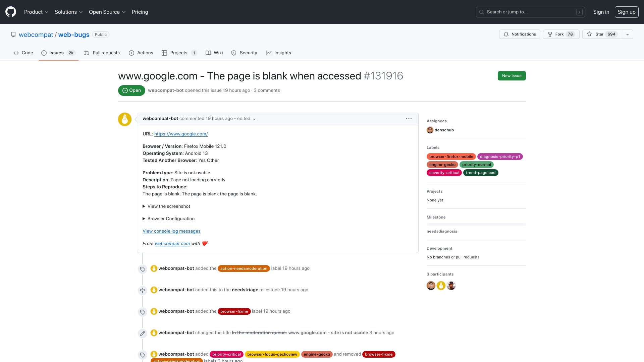Click the trend-pageload label
This screenshot has width=644, height=362.
[481, 173]
